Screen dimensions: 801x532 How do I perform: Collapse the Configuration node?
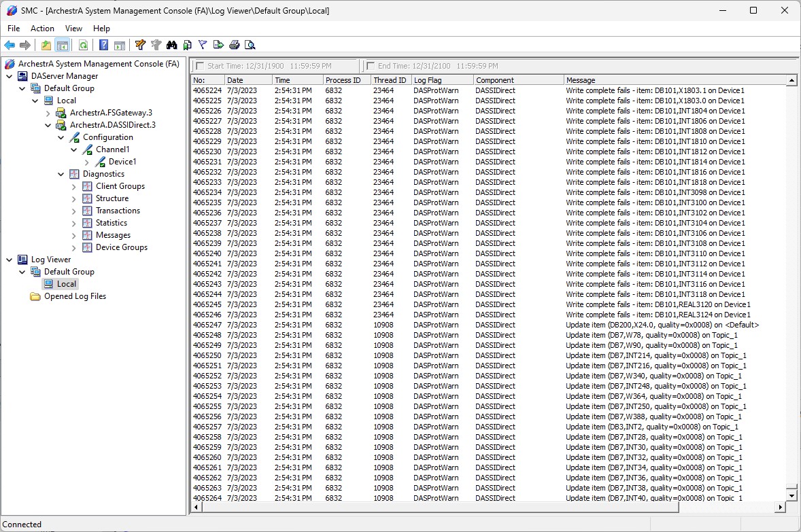tap(61, 137)
